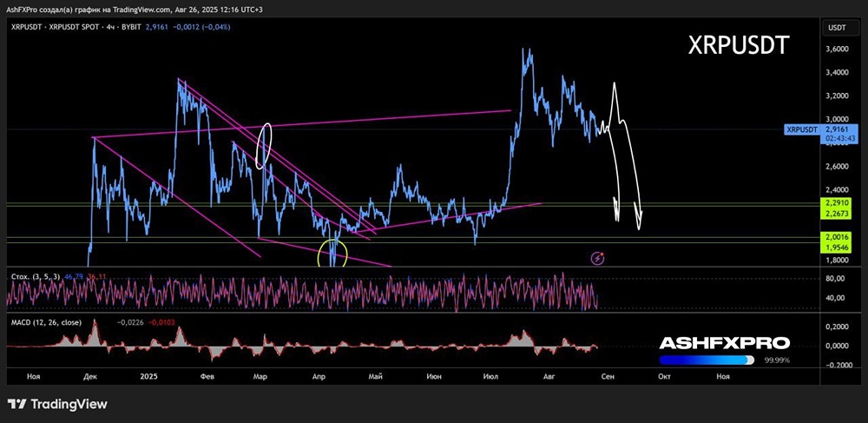Select the green 2,2910 level label
Viewport: 868px width, 423px height.
click(835, 202)
